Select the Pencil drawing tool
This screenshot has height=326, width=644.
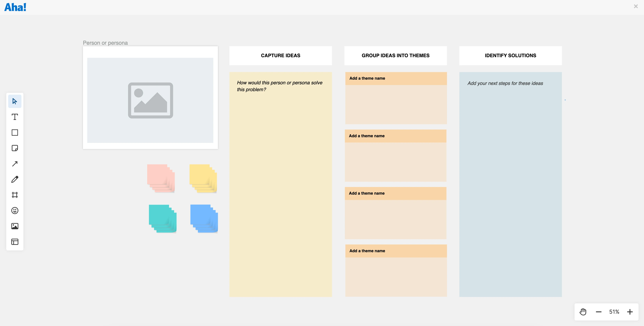coord(15,179)
